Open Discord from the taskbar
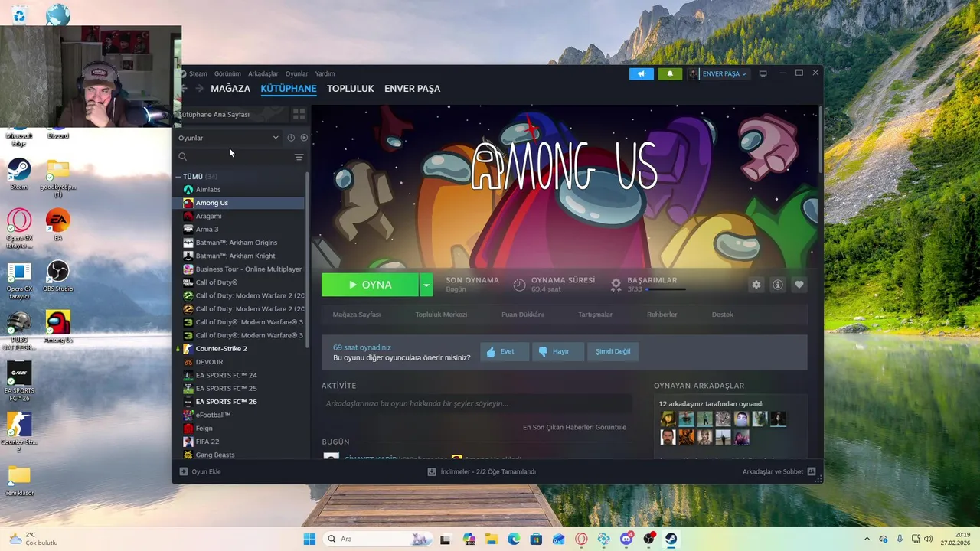The height and width of the screenshot is (551, 980). point(626,539)
